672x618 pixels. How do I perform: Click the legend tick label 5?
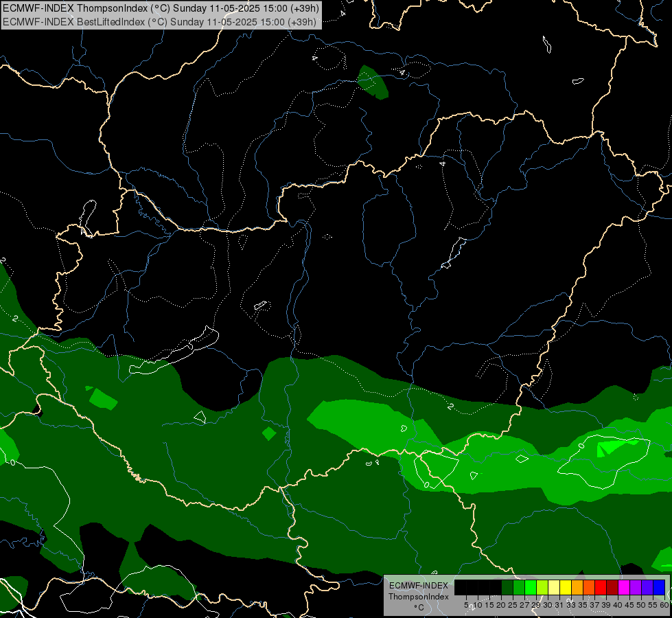pyautogui.click(x=466, y=605)
